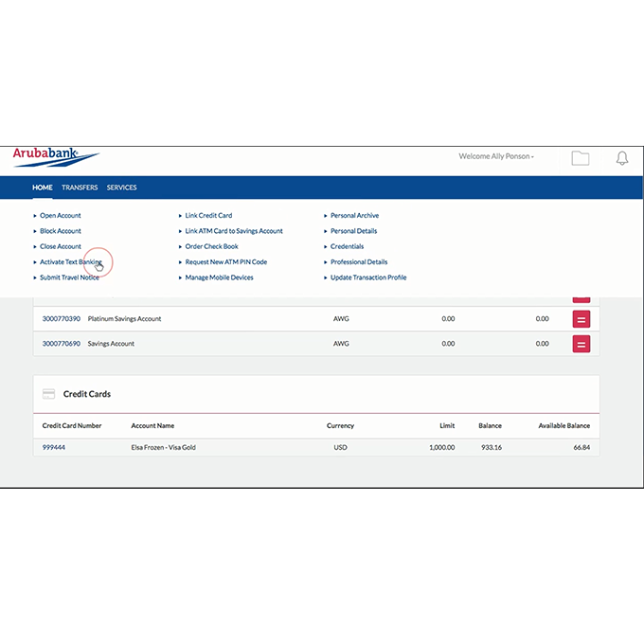The height and width of the screenshot is (644, 644).
Task: Open credit card number 999444
Action: 54,447
